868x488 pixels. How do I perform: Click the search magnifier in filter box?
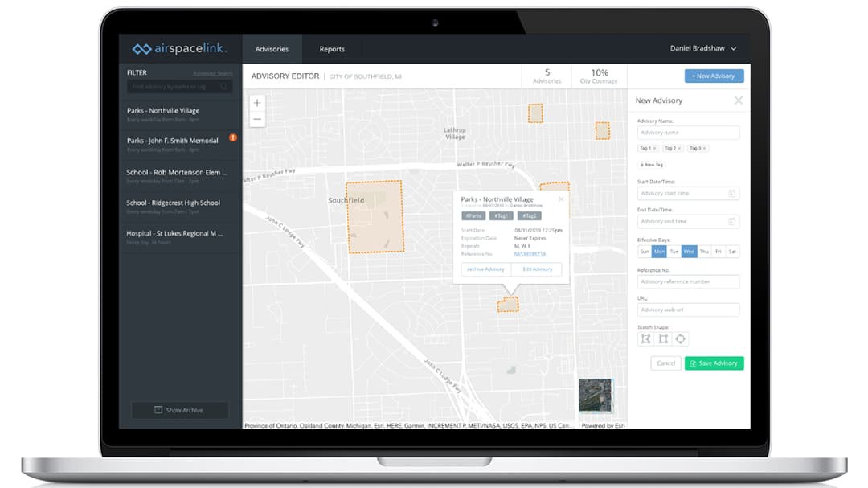click(223, 86)
